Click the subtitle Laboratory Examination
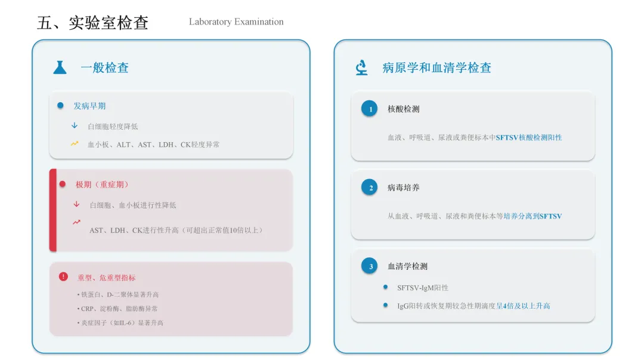644x363 pixels. [x=236, y=21]
